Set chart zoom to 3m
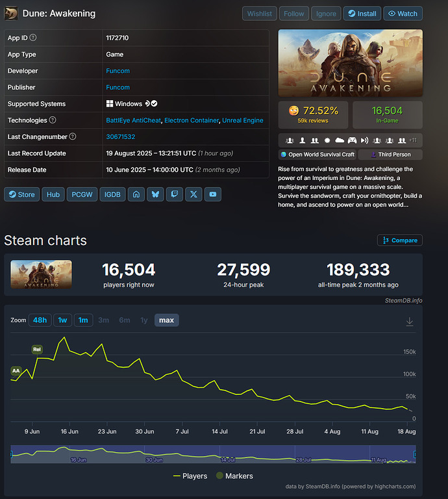The image size is (448, 499). pyautogui.click(x=104, y=320)
